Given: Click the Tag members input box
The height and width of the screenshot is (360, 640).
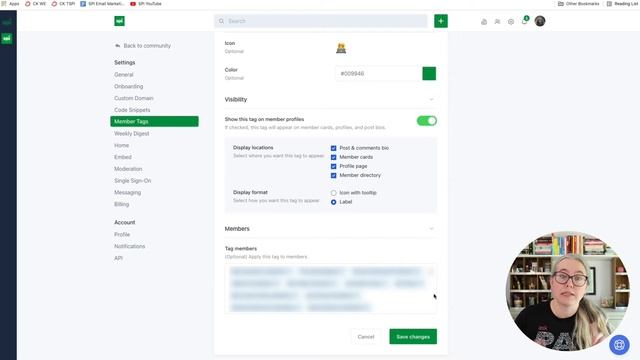Looking at the screenshot, I should (x=331, y=289).
